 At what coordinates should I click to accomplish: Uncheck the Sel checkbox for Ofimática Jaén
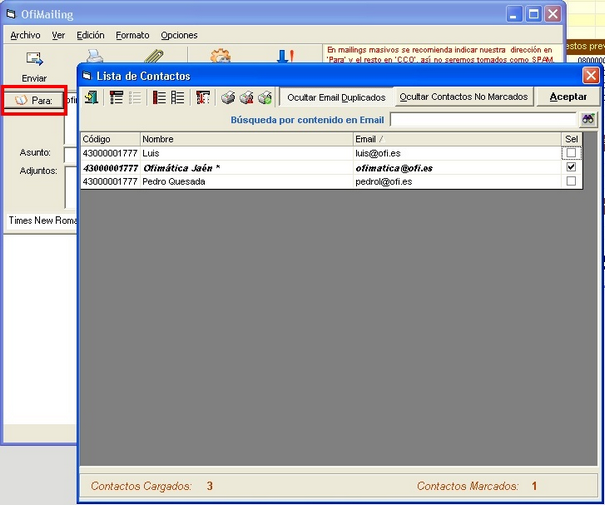(571, 167)
